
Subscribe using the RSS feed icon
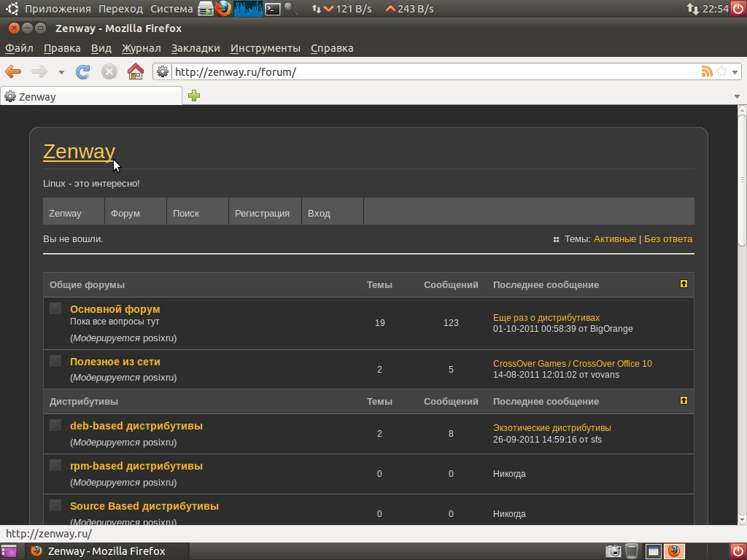point(707,71)
